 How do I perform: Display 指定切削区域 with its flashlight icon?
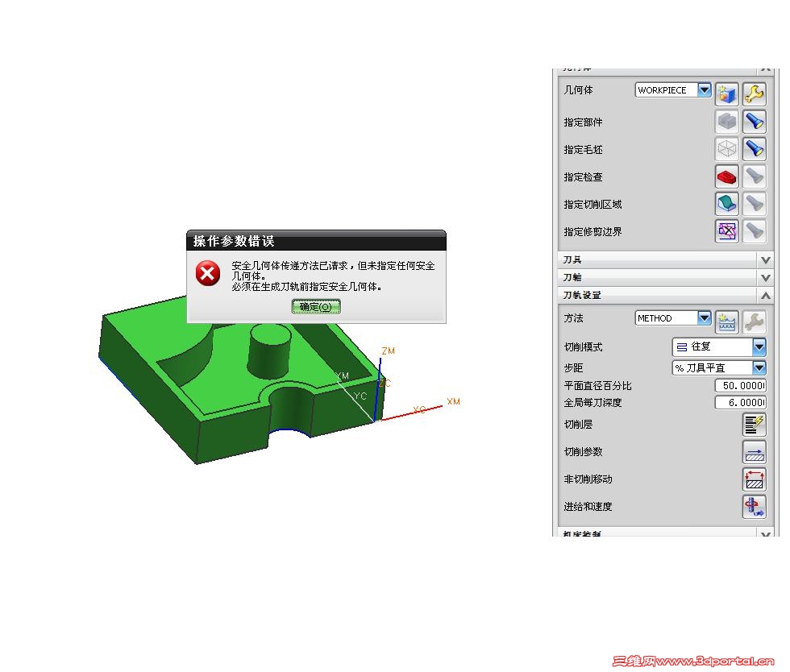[755, 204]
